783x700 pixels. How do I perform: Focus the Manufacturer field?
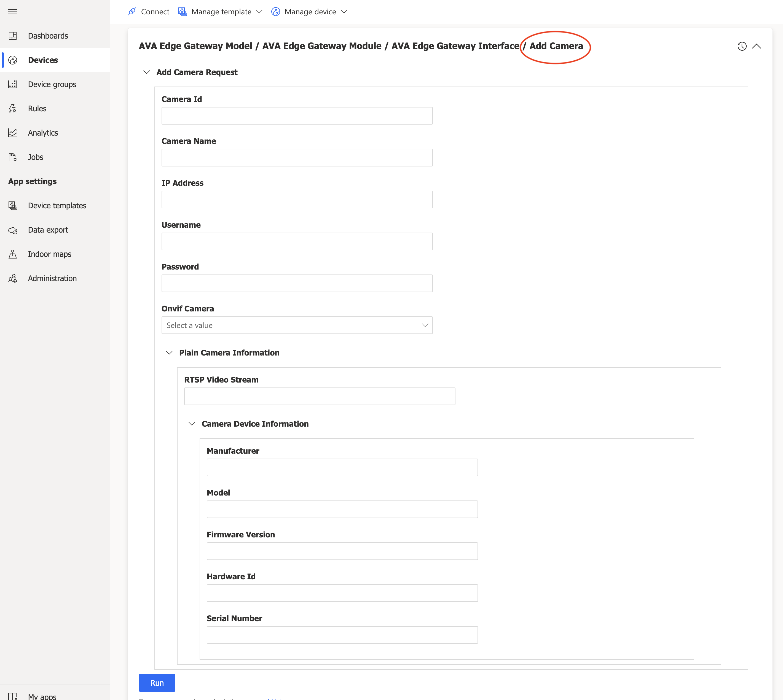click(x=342, y=467)
